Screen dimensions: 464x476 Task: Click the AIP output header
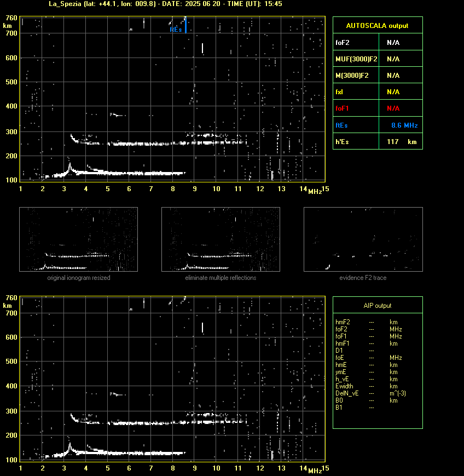pyautogui.click(x=377, y=306)
